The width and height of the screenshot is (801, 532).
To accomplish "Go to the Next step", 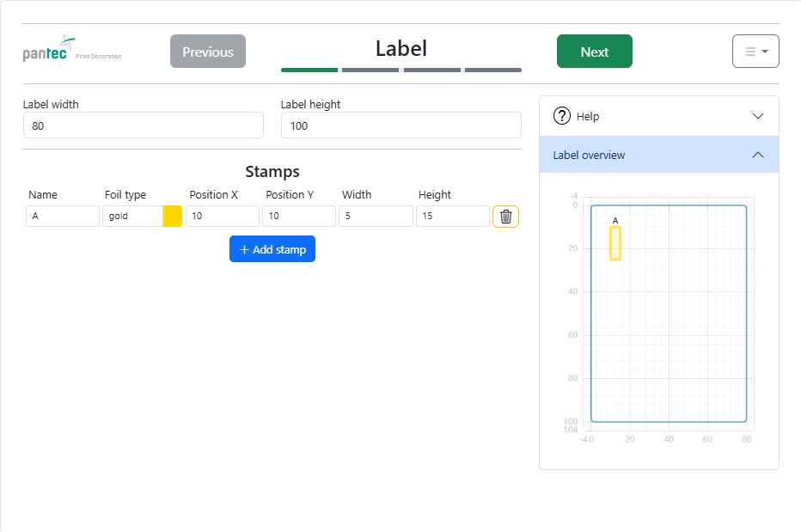I will coord(595,51).
